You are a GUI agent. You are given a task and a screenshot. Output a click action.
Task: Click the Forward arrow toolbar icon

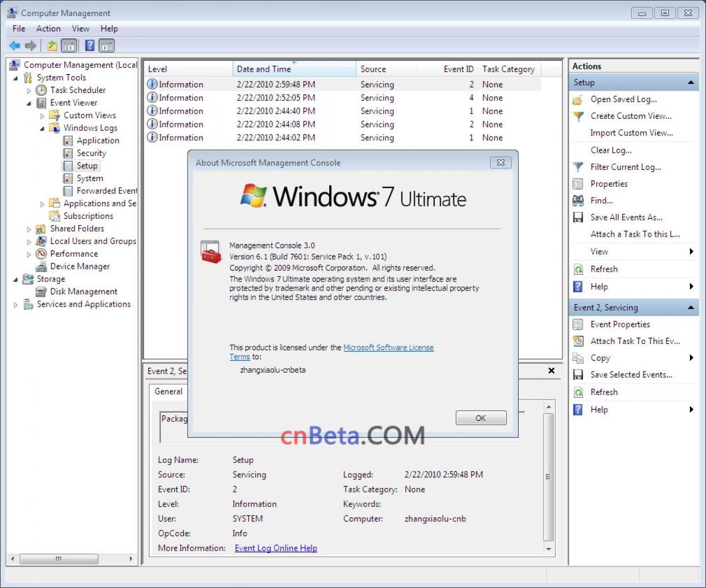(x=30, y=45)
